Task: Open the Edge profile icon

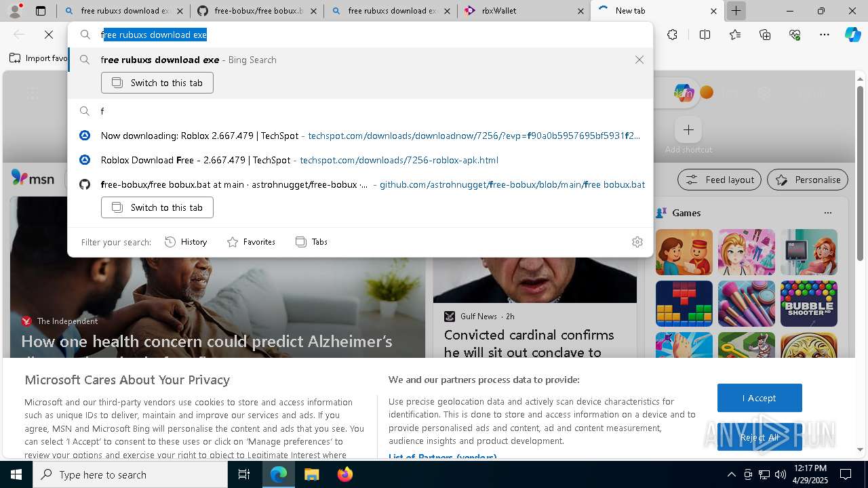Action: pos(15,11)
